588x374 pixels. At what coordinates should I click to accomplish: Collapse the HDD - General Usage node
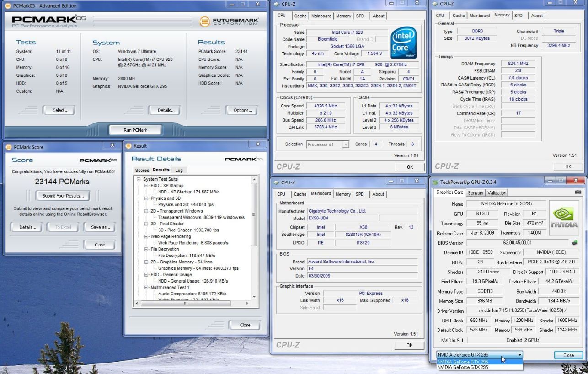click(146, 275)
